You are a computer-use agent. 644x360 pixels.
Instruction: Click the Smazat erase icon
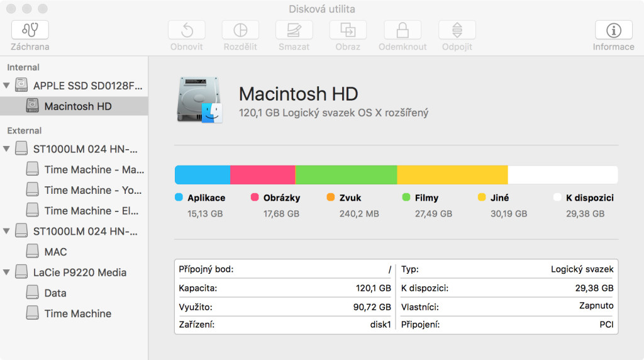coord(294,30)
